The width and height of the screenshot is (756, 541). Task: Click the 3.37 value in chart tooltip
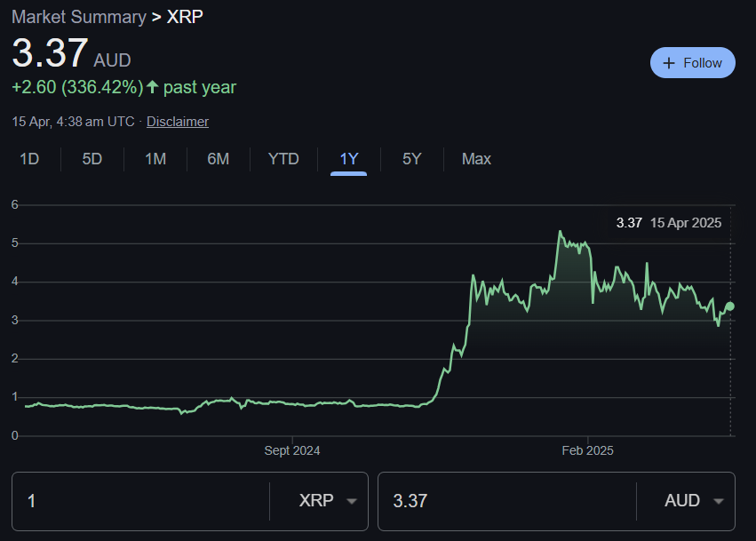[x=629, y=223]
